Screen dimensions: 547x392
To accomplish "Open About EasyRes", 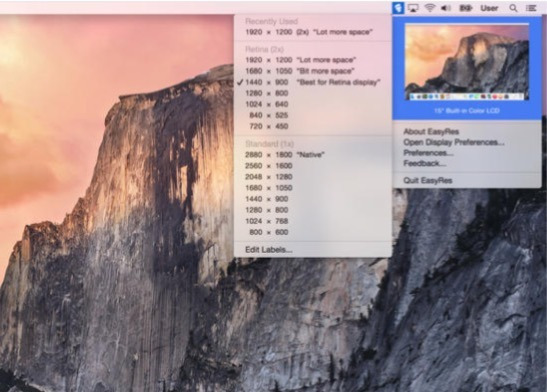I will tap(431, 131).
